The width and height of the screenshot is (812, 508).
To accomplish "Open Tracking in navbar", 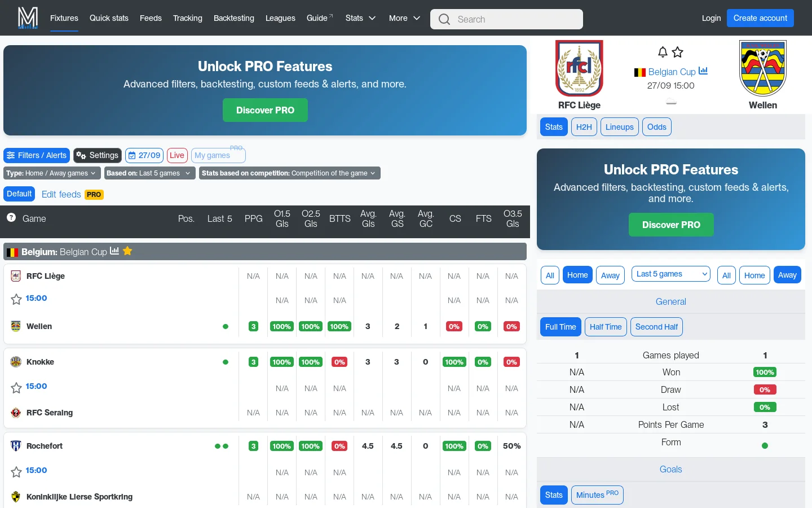I will [x=188, y=18].
